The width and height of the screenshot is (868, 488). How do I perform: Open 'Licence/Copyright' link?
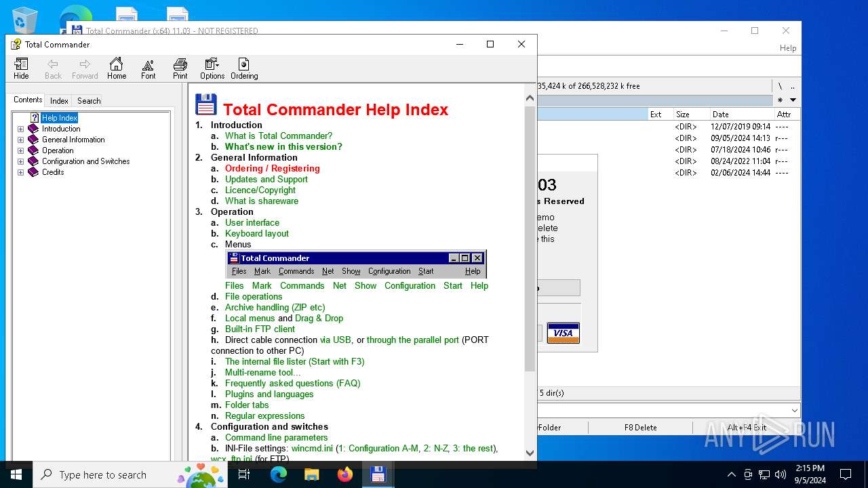pyautogui.click(x=260, y=190)
